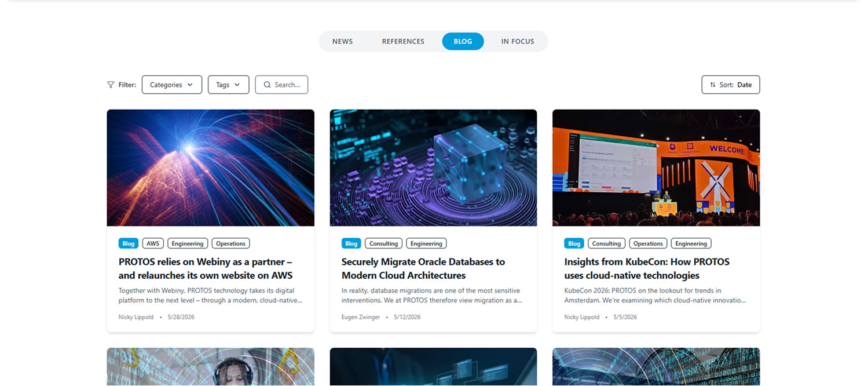
Task: Open the Tags filter dropdown
Action: pos(229,85)
